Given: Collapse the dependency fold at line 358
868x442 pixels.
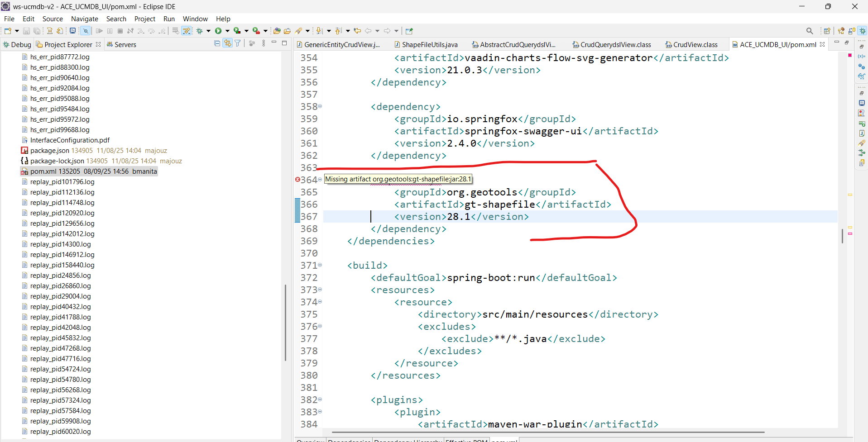Looking at the screenshot, I should tap(320, 106).
